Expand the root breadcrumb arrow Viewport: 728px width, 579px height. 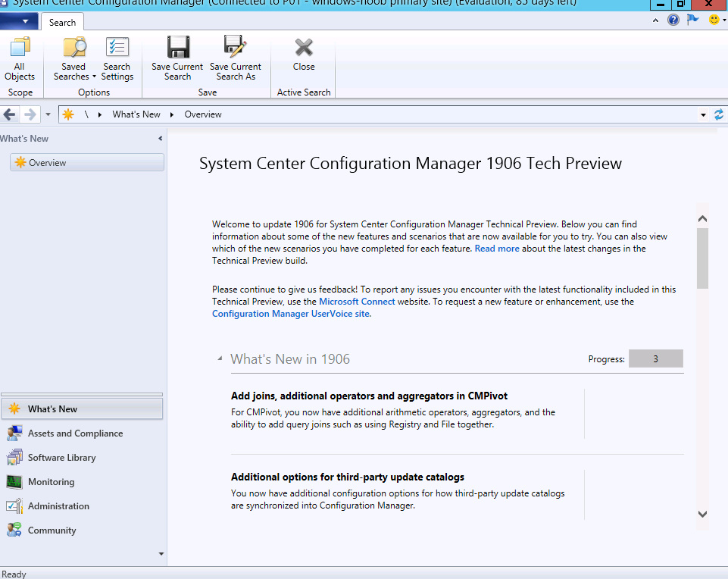point(99,114)
